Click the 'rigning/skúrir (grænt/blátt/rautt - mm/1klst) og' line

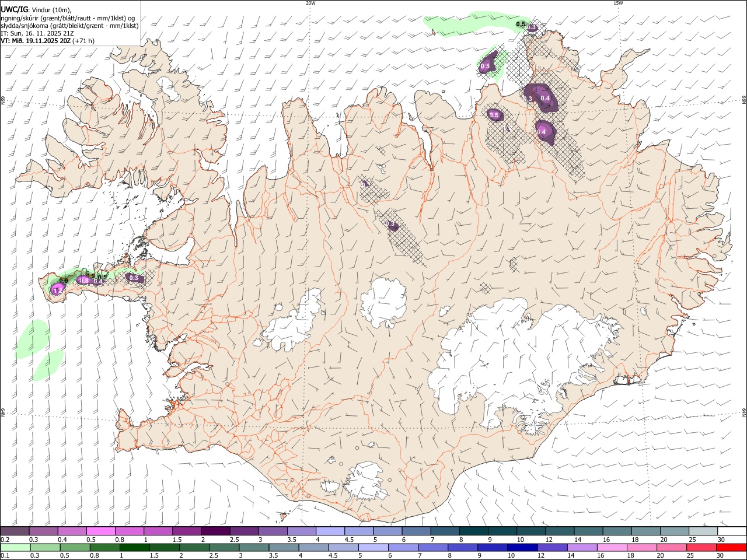click(68, 17)
